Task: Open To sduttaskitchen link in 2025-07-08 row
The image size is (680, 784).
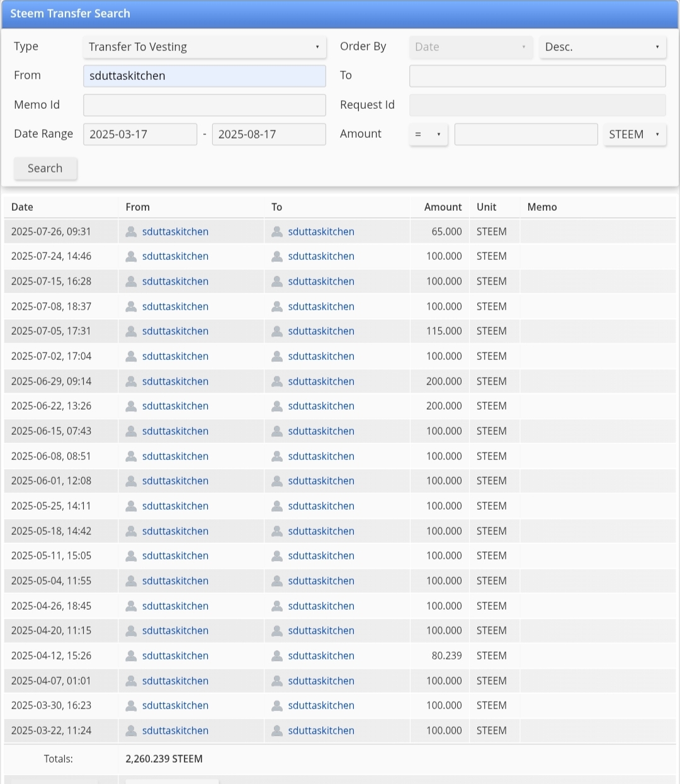Action: tap(321, 306)
